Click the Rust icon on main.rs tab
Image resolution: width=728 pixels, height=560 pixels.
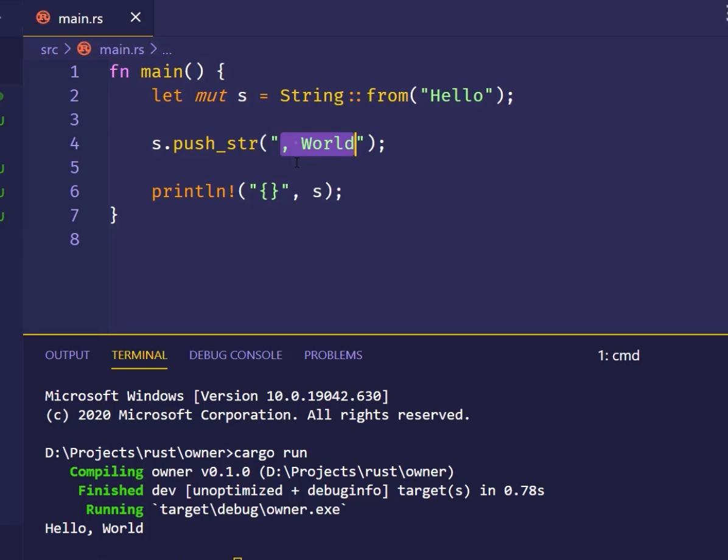click(43, 18)
